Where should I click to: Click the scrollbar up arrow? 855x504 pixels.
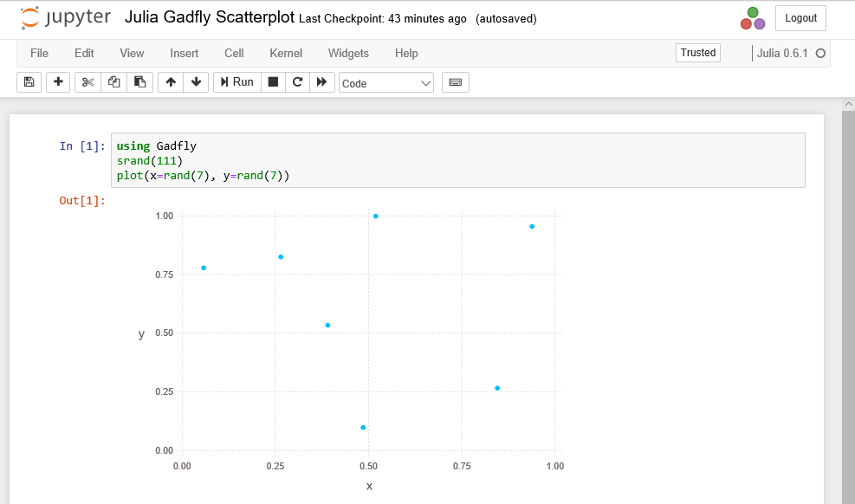848,104
